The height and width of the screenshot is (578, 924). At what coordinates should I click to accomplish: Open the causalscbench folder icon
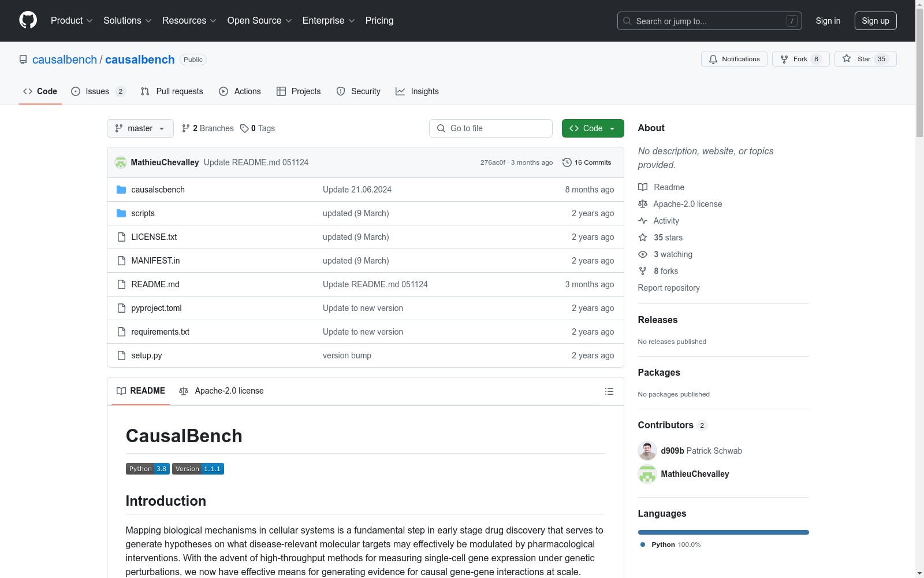(121, 190)
